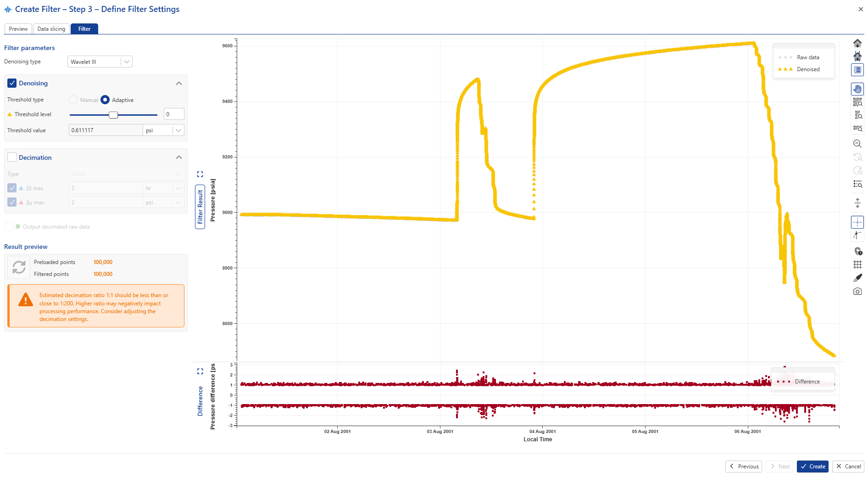Open the paintbrush style tool

pos(857,278)
